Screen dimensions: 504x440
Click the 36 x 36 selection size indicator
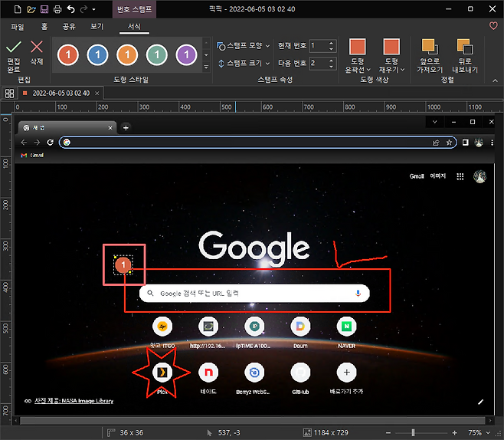point(126,433)
